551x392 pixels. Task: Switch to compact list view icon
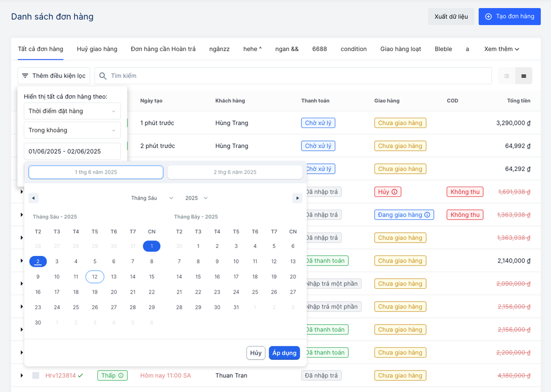[x=506, y=76]
